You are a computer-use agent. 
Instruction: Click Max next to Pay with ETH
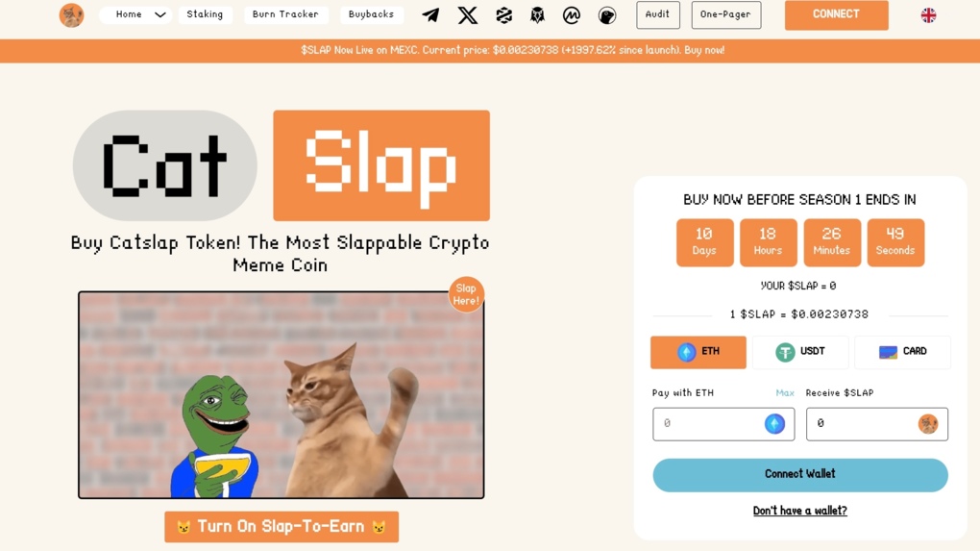point(784,392)
